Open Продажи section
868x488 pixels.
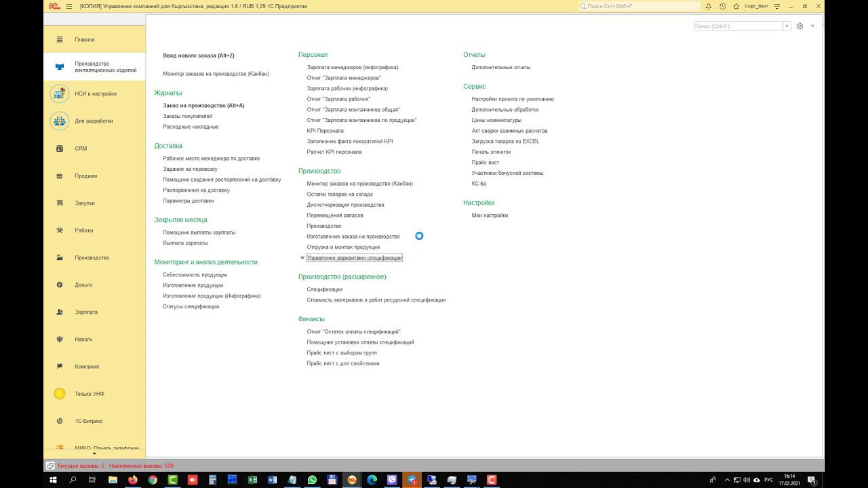pyautogui.click(x=95, y=176)
